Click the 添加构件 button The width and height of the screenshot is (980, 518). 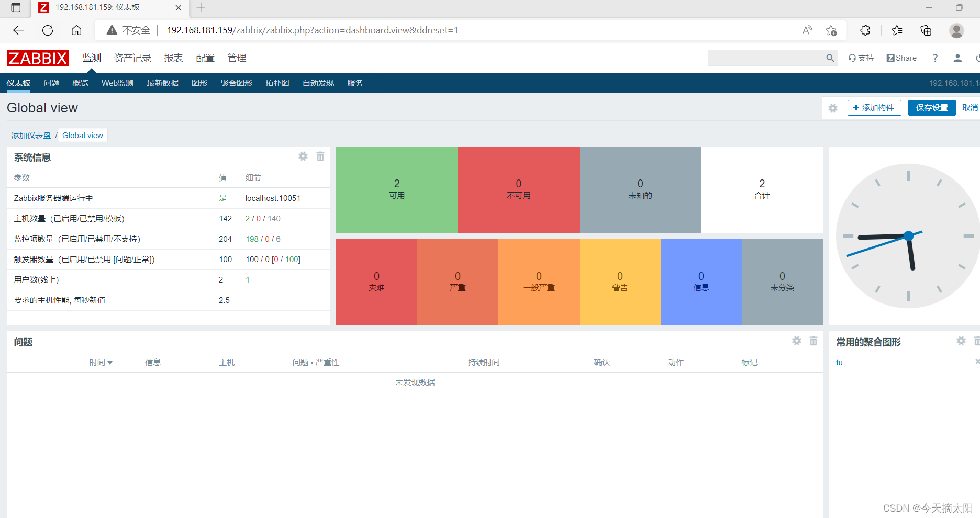[874, 108]
